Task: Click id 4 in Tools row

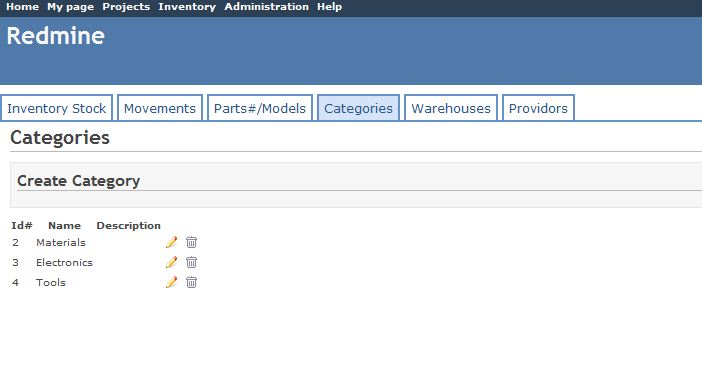Action: (16, 282)
